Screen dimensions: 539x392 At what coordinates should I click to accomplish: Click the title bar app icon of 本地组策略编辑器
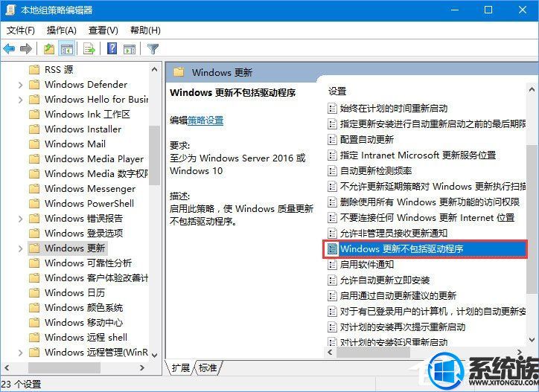[x=10, y=10]
